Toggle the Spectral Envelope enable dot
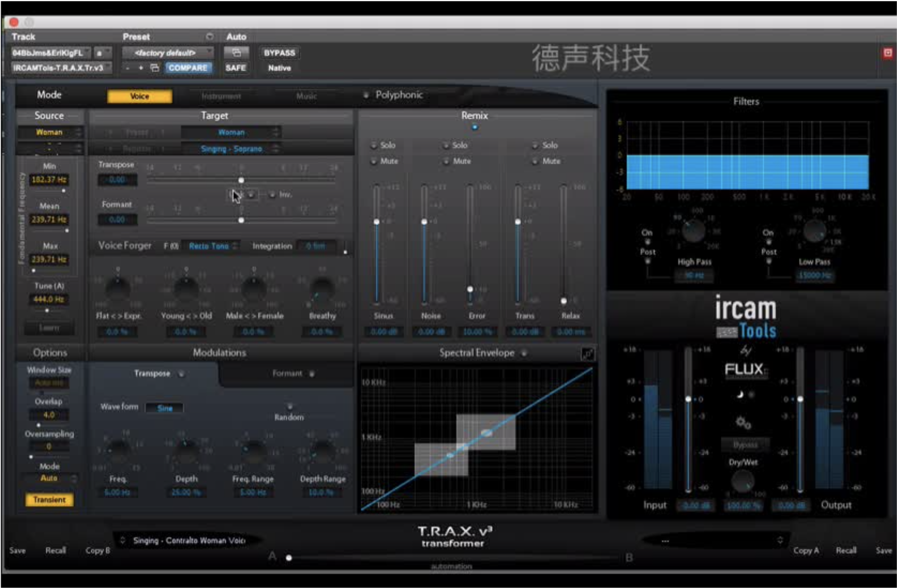897x588 pixels. (x=524, y=353)
